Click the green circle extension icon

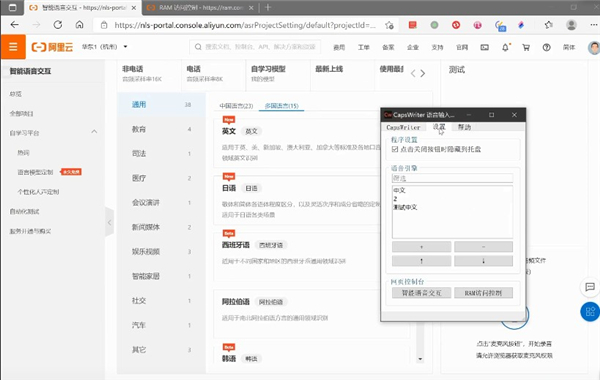pyautogui.click(x=434, y=25)
